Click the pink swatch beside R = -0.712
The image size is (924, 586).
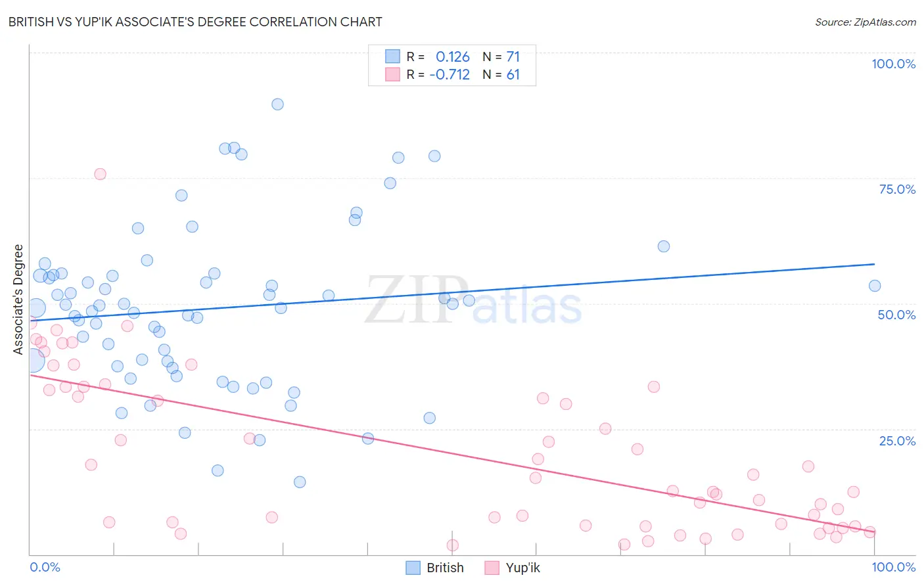392,74
